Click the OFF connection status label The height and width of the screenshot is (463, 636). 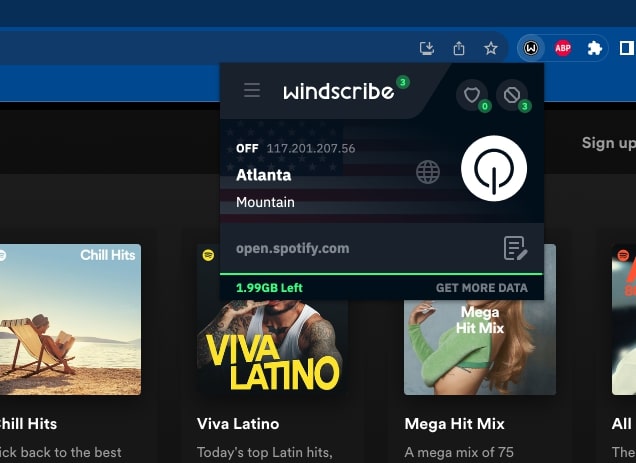pos(247,149)
